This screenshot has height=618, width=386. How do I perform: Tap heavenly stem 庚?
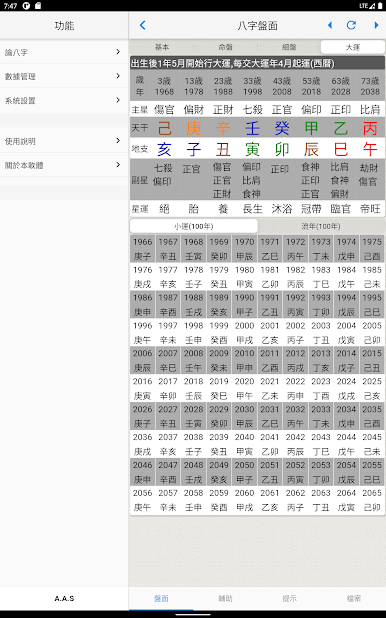[x=194, y=128]
